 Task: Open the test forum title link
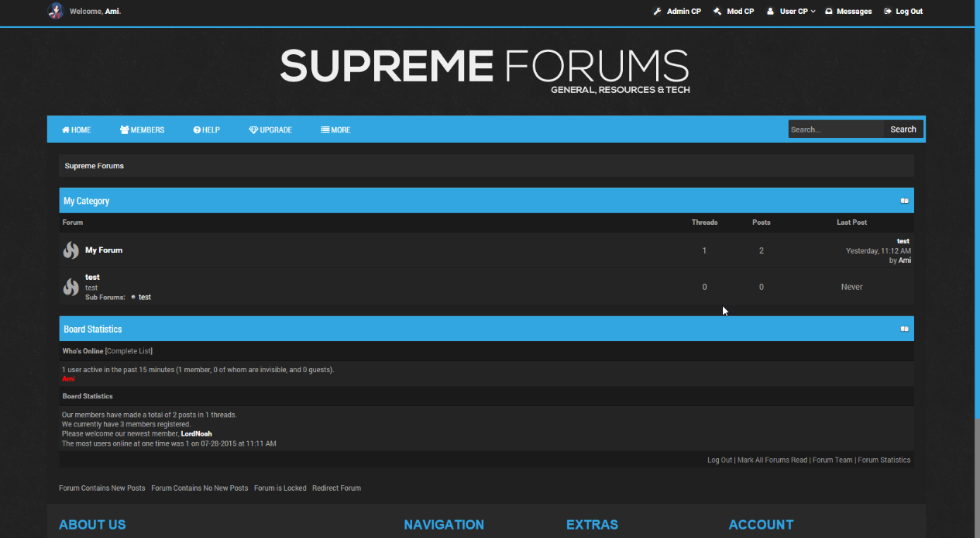tap(92, 277)
